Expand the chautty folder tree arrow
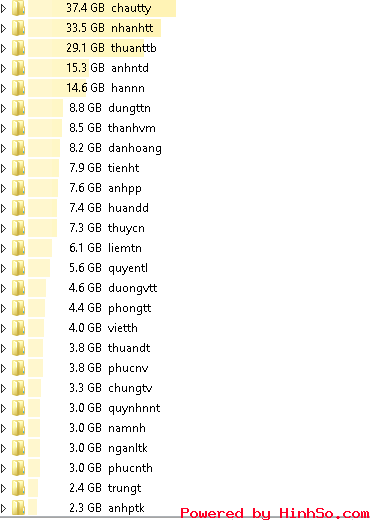The image size is (370, 520). coord(4,8)
